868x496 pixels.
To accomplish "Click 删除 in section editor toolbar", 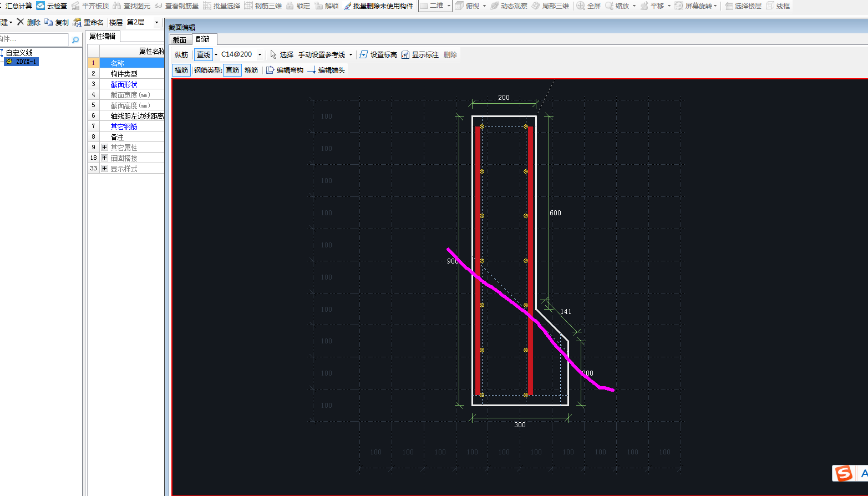I will point(450,54).
